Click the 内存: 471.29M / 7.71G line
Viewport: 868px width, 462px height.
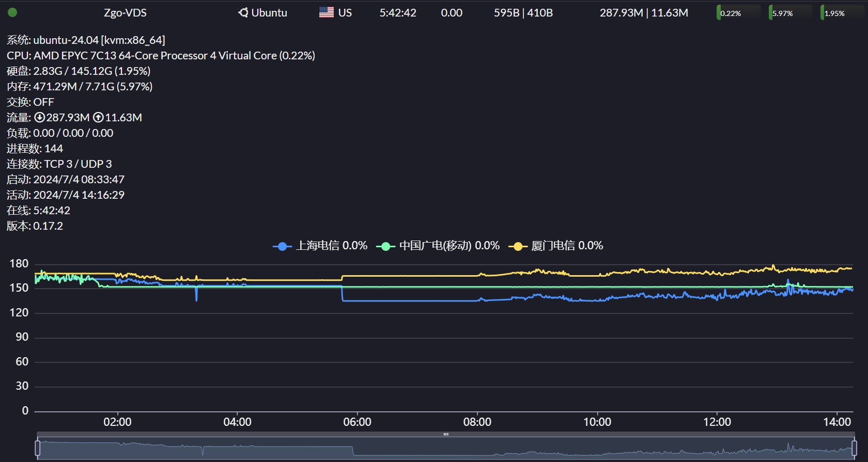pyautogui.click(x=80, y=87)
